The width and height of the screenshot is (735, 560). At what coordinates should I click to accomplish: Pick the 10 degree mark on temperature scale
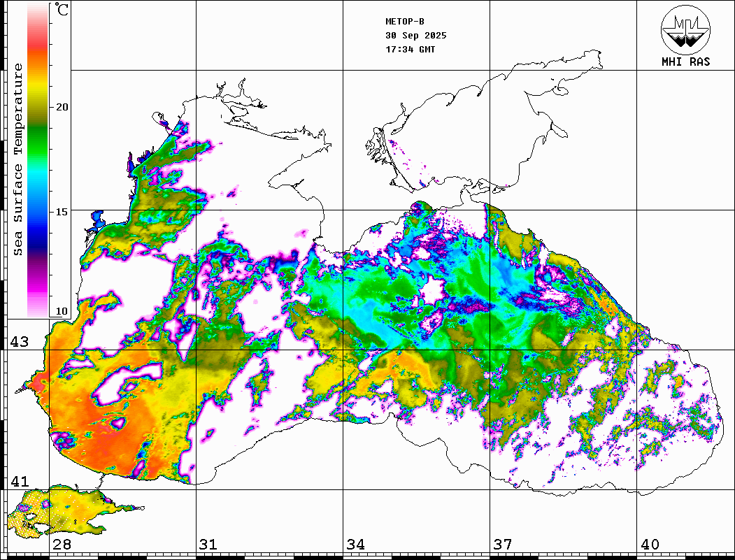(x=62, y=311)
